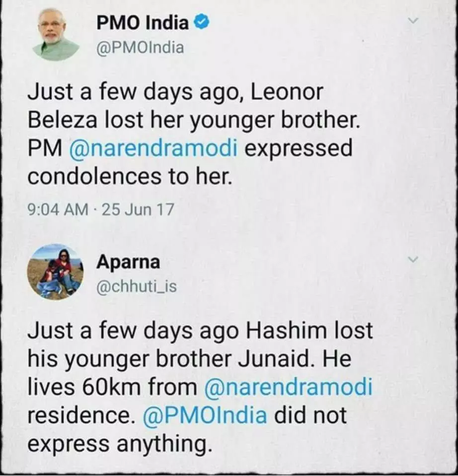Click the @PMOIndia handle below the account name
Screen dimensions: 458x476
[x=140, y=48]
